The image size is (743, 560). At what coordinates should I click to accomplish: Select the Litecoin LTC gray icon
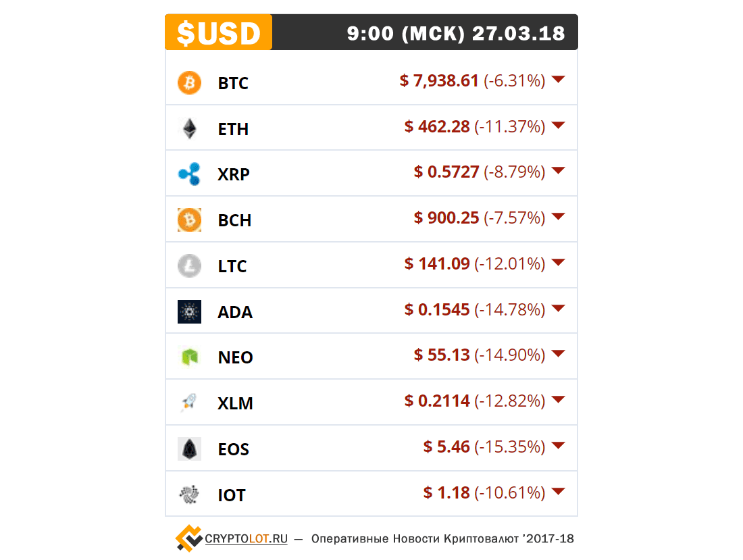189,265
